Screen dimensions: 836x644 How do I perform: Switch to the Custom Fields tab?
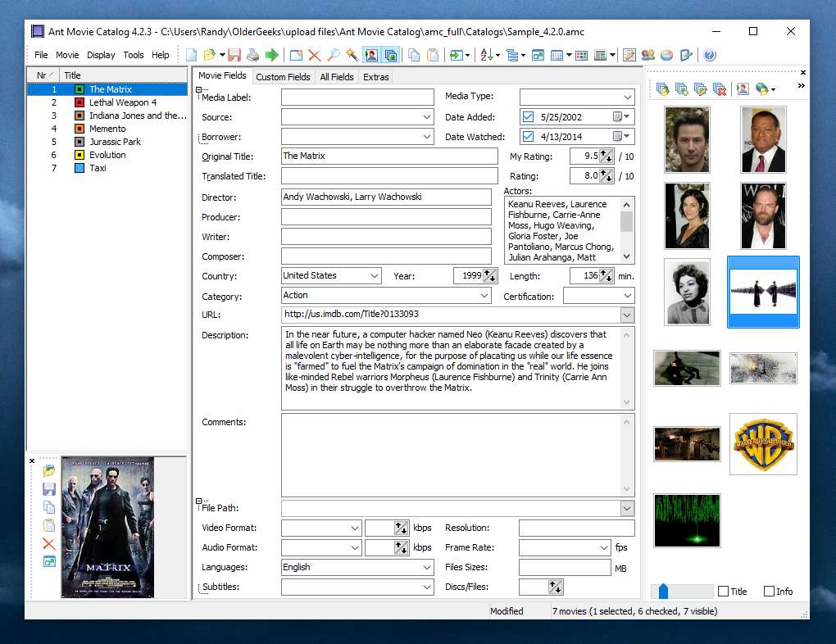coord(283,77)
